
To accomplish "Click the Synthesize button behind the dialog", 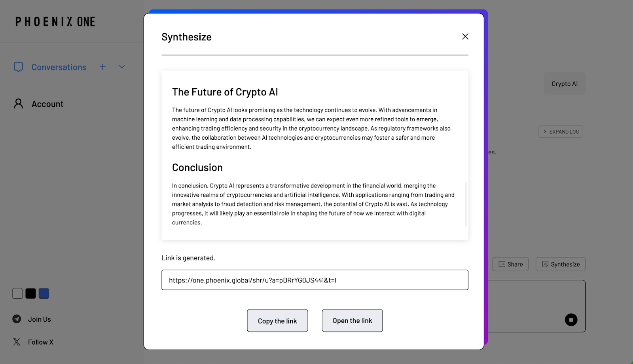I will pyautogui.click(x=561, y=264).
